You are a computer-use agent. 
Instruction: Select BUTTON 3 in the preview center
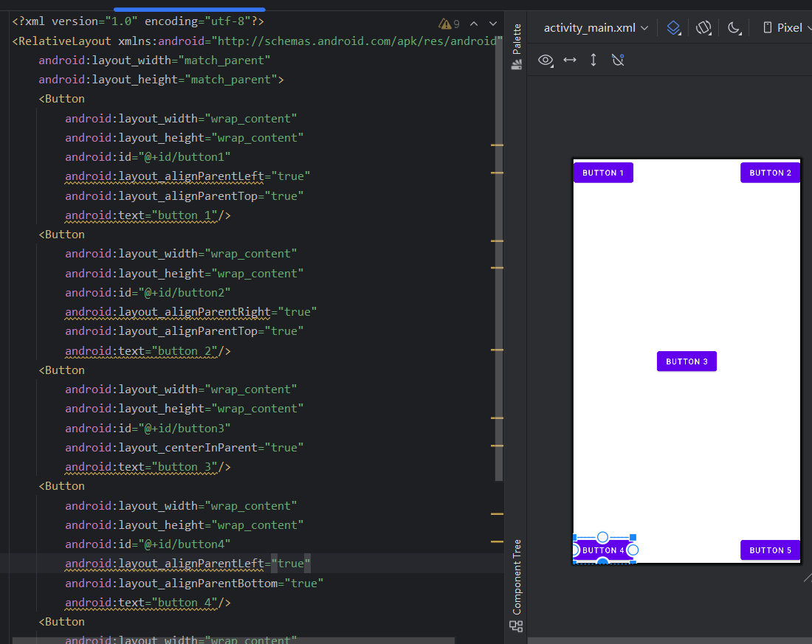pos(687,361)
